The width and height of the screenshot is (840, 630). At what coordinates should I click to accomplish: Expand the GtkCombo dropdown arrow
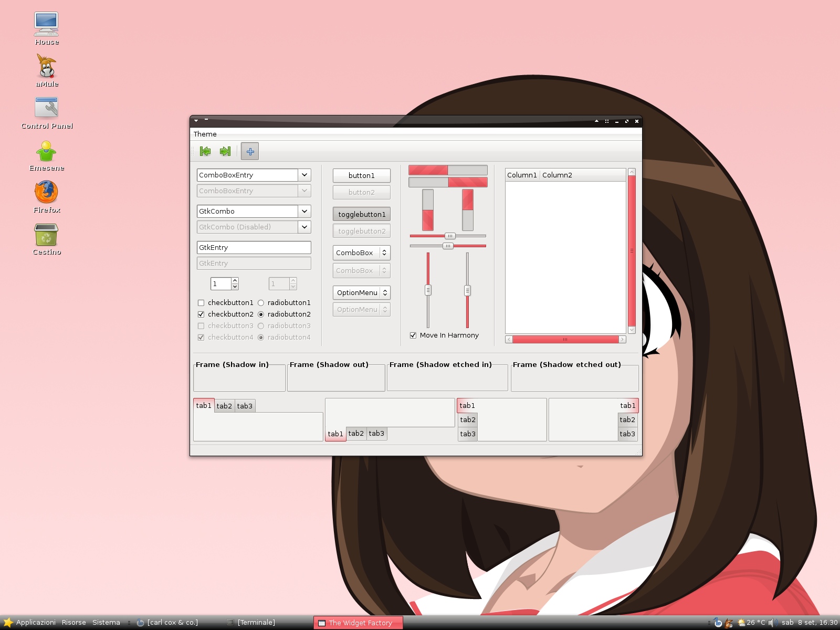click(x=304, y=211)
